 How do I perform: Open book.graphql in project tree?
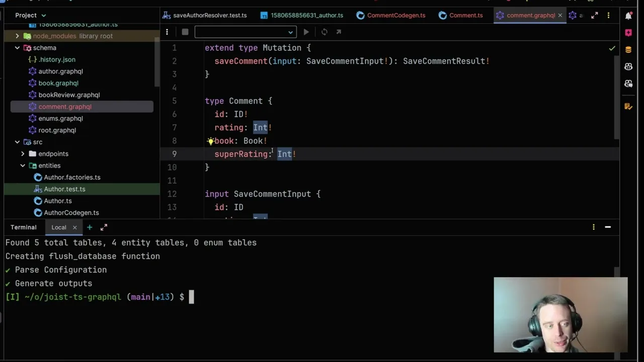click(58, 83)
